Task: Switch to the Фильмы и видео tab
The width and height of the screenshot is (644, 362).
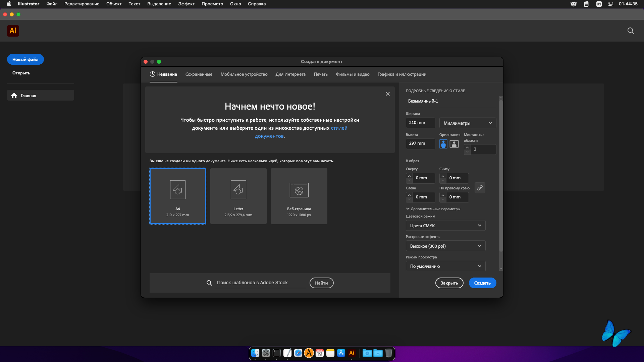Action: (353, 74)
